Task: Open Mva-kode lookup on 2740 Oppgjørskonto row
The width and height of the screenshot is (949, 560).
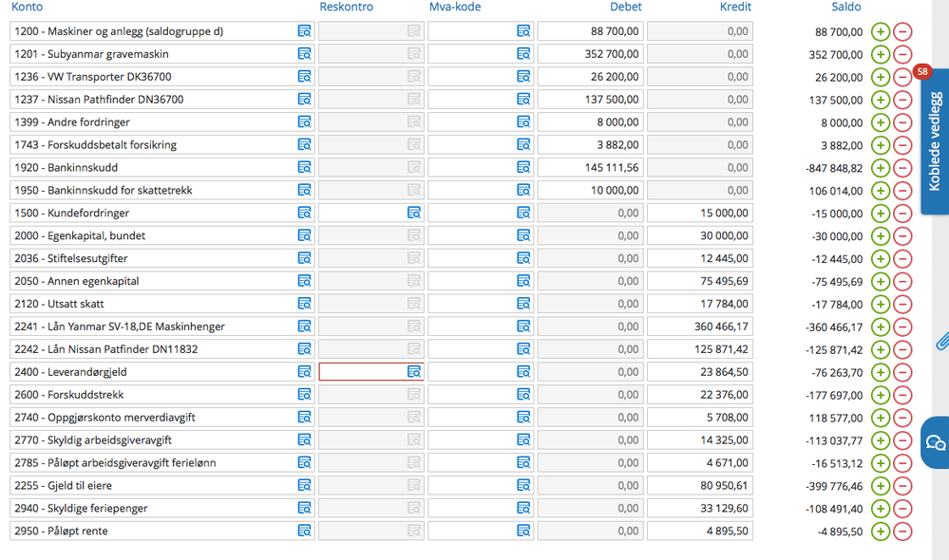Action: point(523,418)
